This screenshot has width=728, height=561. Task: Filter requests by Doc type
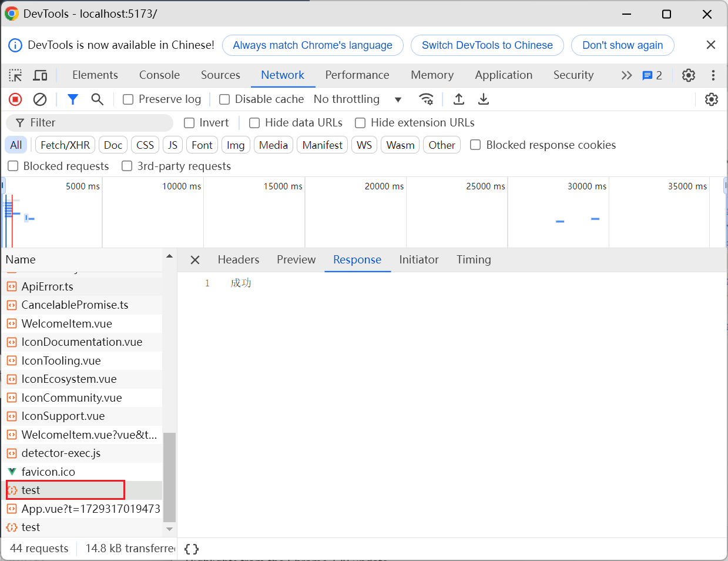pyautogui.click(x=113, y=145)
